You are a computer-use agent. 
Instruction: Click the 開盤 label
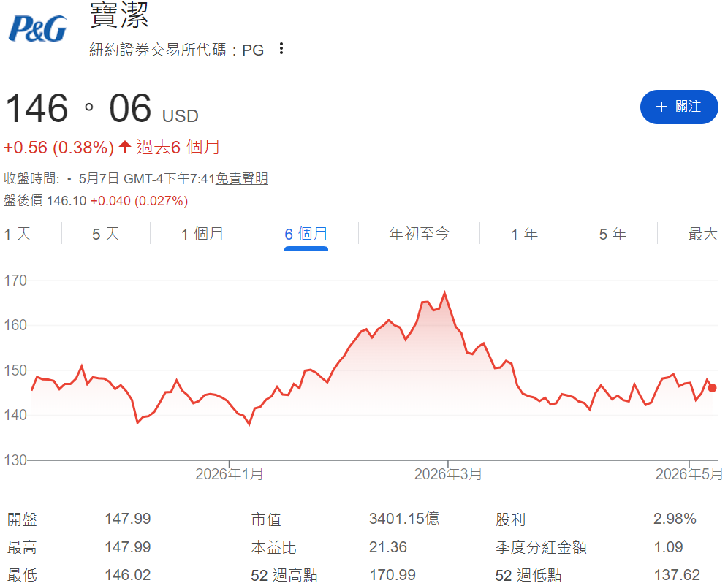point(22,519)
